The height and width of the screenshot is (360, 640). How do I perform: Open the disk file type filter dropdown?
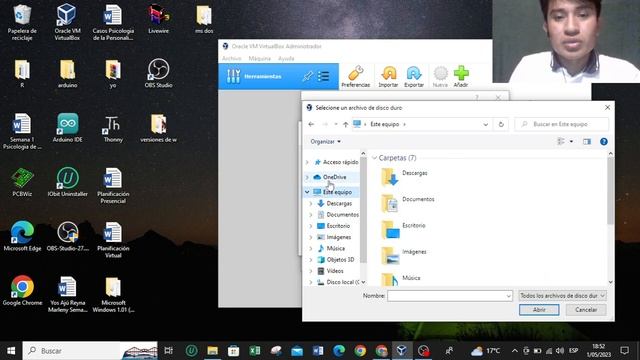pyautogui.click(x=562, y=296)
